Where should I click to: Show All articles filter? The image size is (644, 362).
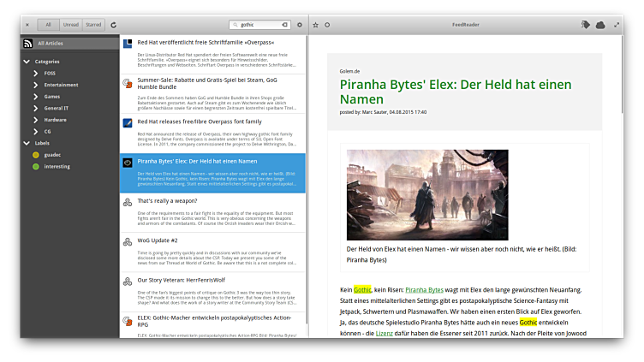click(49, 25)
